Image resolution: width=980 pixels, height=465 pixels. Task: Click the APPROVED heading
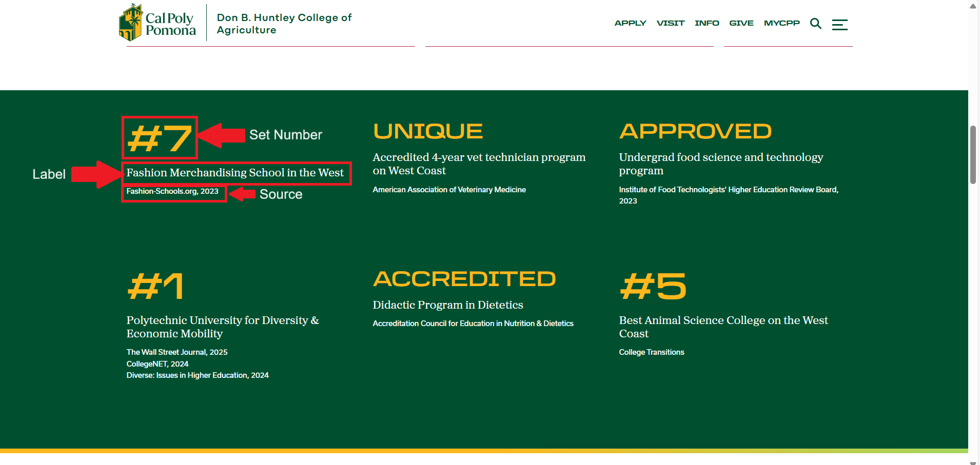(x=695, y=131)
